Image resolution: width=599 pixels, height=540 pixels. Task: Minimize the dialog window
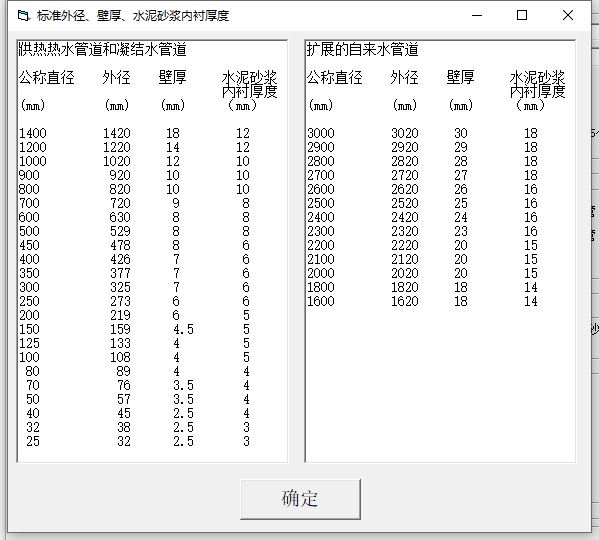click(x=477, y=16)
